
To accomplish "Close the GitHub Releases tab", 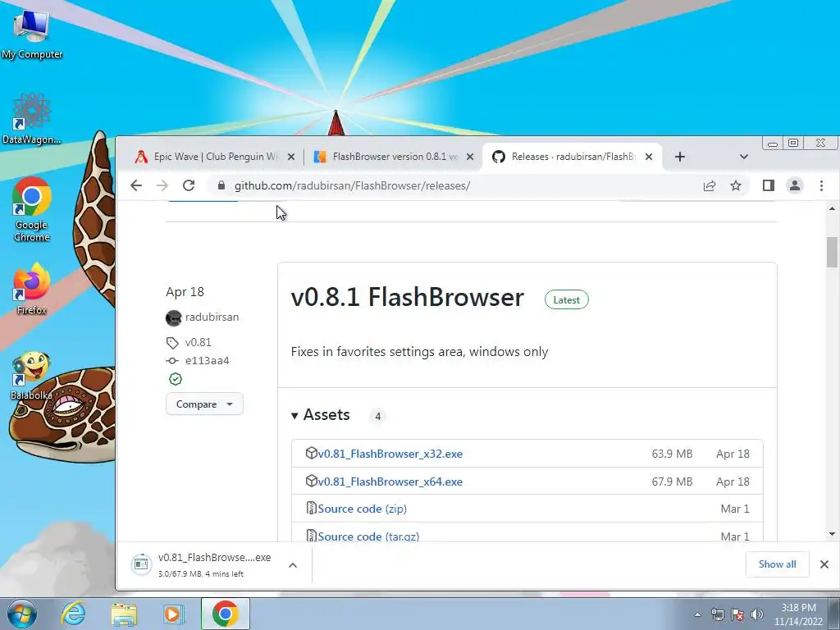I will pyautogui.click(x=649, y=157).
